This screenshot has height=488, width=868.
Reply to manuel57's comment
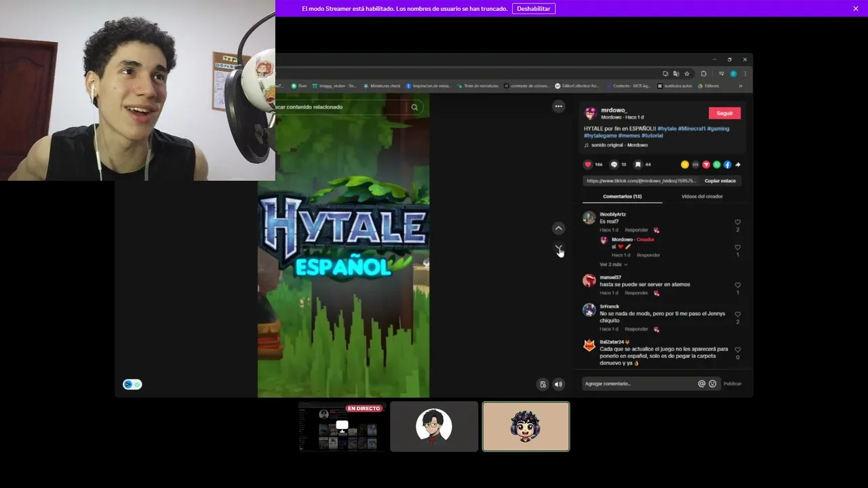point(636,293)
